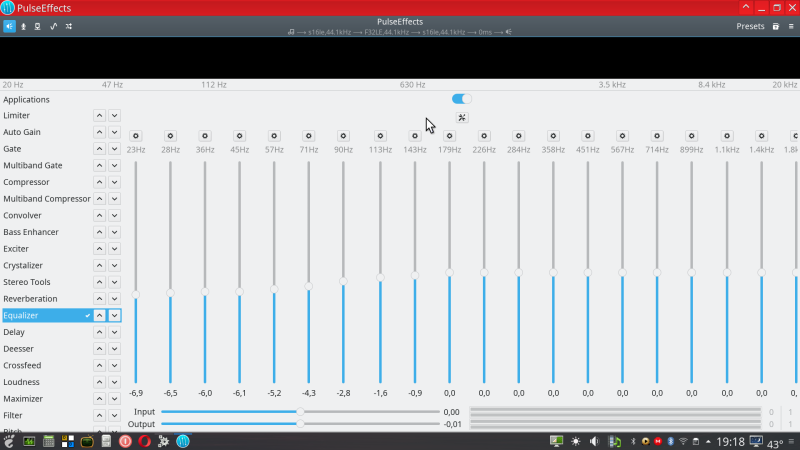Click the clock showing 19:18

pos(730,441)
